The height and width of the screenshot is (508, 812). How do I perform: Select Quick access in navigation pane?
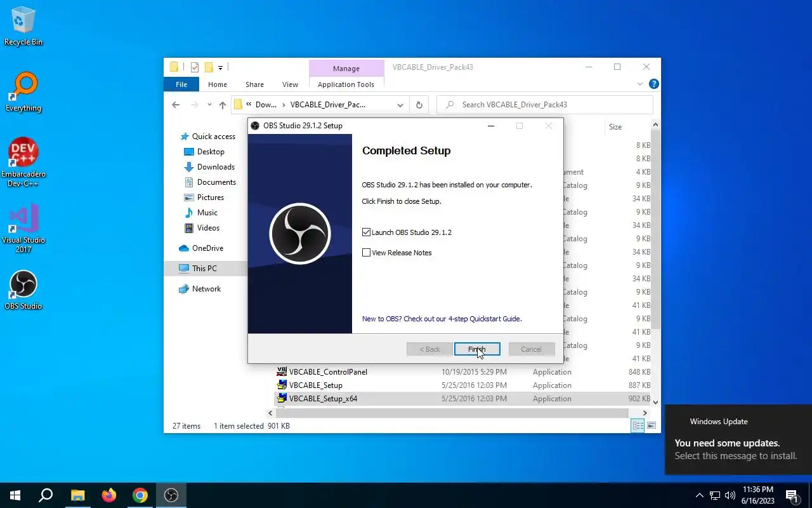click(213, 137)
